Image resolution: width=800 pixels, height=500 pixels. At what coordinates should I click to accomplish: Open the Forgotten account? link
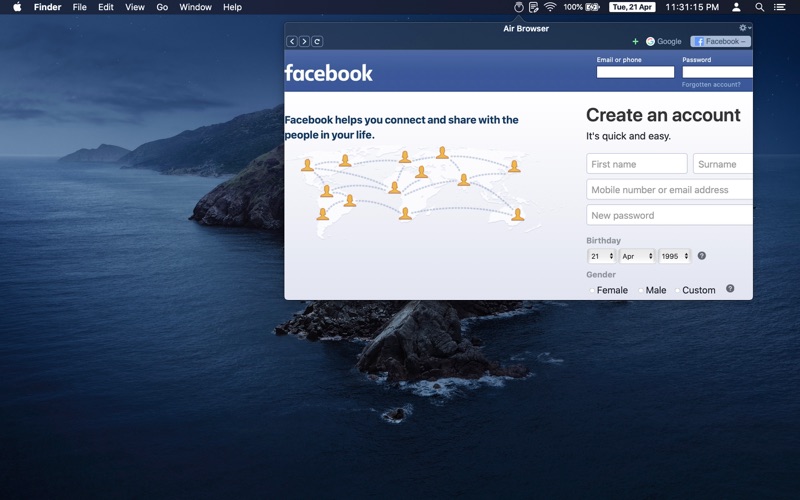point(711,85)
